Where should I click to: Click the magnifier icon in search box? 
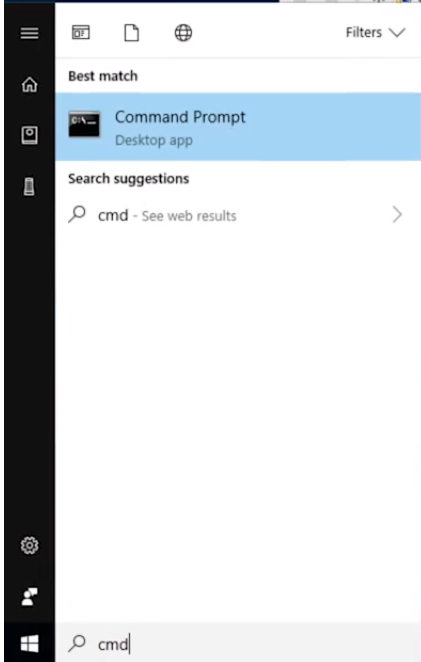77,643
